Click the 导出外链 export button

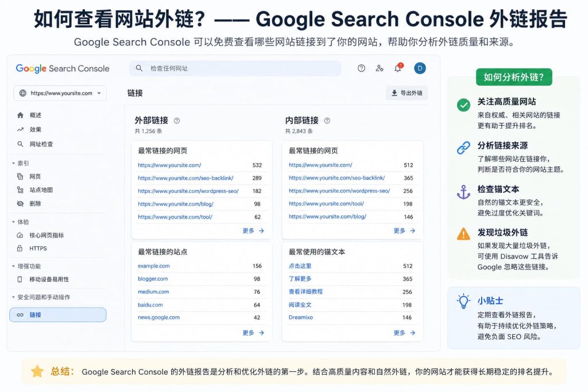[x=407, y=93]
